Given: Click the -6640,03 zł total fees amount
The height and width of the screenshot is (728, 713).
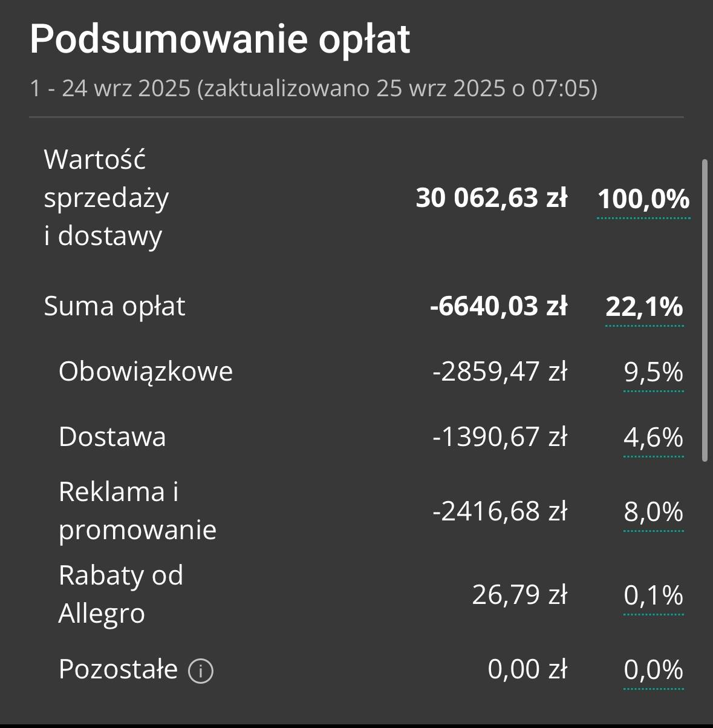Looking at the screenshot, I should click(x=498, y=306).
